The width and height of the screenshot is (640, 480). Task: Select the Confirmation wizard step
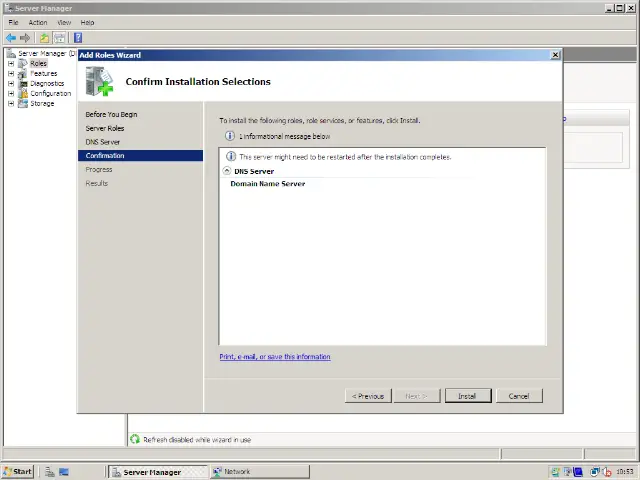[x=140, y=156]
